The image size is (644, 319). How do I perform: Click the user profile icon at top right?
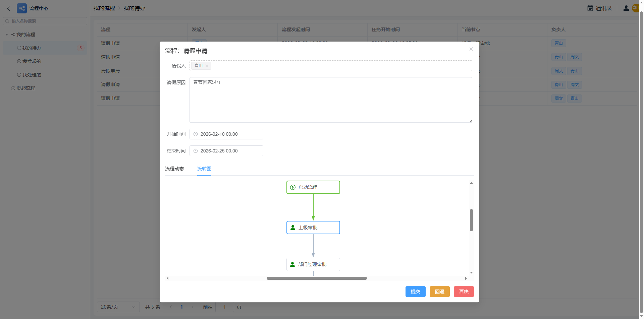click(626, 8)
